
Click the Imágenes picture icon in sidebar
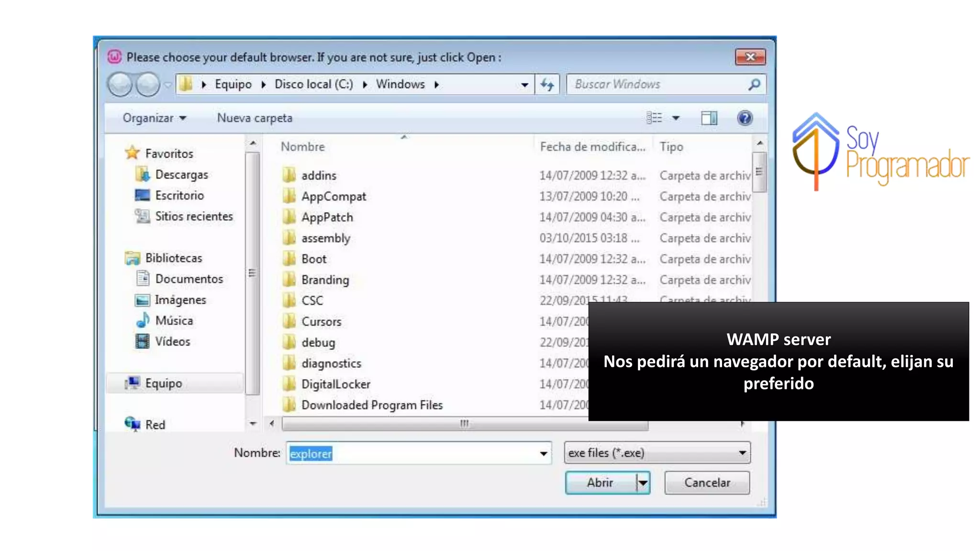coord(143,300)
